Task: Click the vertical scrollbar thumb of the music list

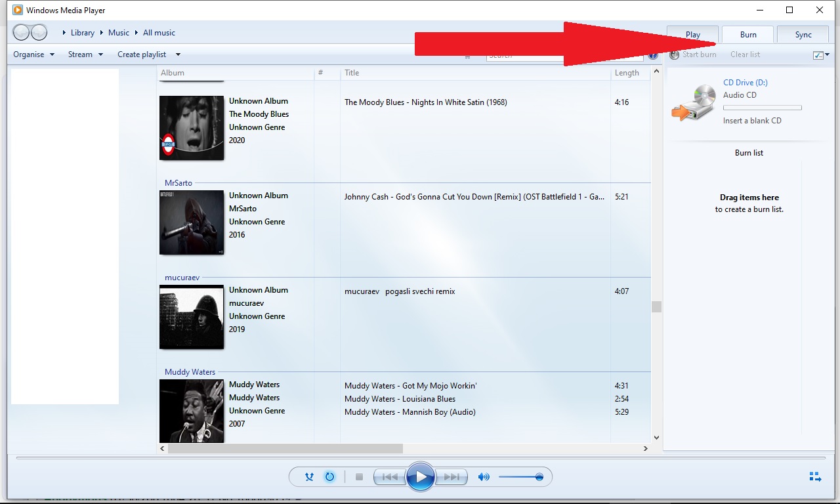Action: pyautogui.click(x=656, y=306)
